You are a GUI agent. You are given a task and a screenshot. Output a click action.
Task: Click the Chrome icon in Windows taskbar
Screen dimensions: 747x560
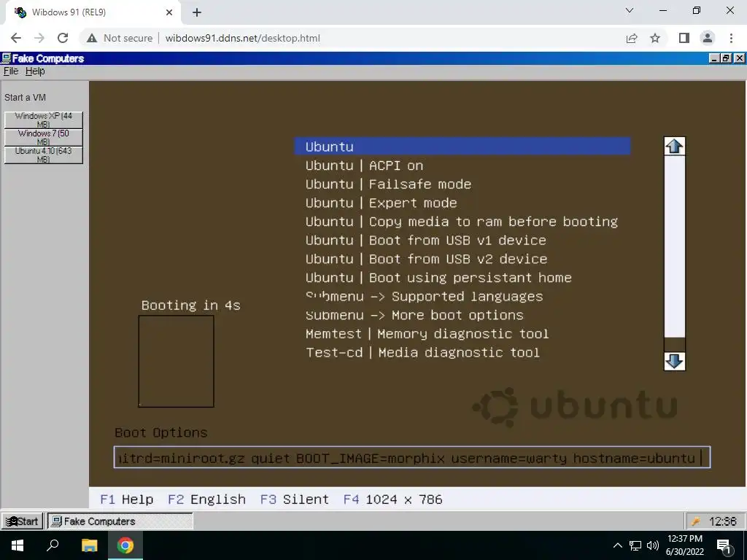tap(125, 545)
